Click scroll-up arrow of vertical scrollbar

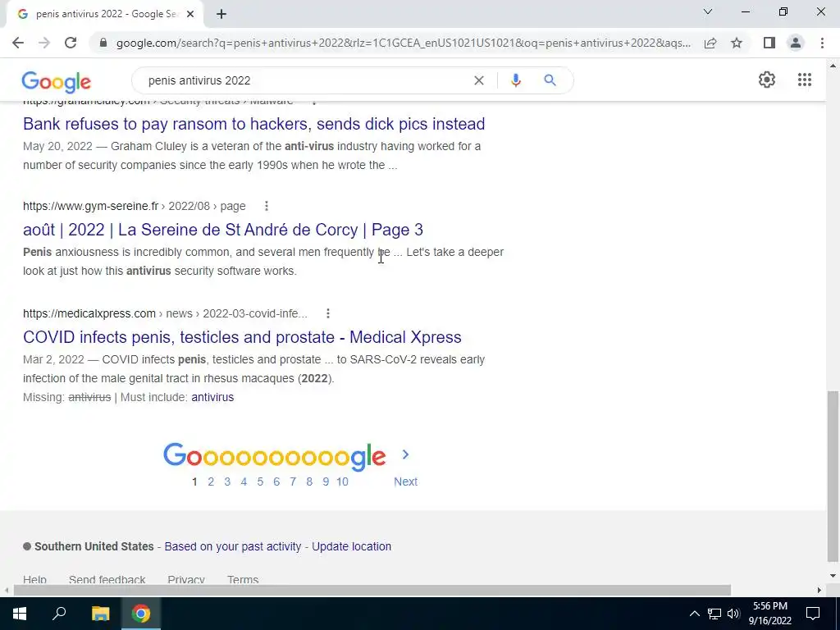pyautogui.click(x=833, y=66)
